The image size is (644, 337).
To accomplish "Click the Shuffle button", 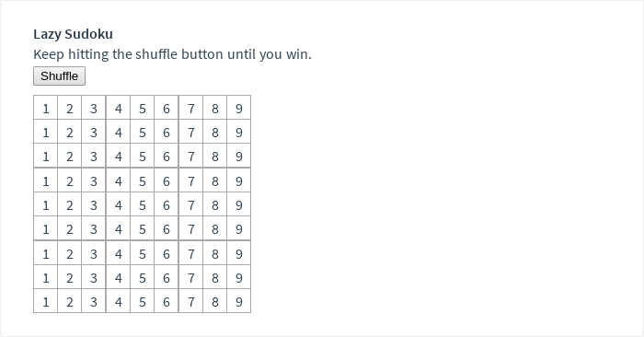I will [59, 76].
